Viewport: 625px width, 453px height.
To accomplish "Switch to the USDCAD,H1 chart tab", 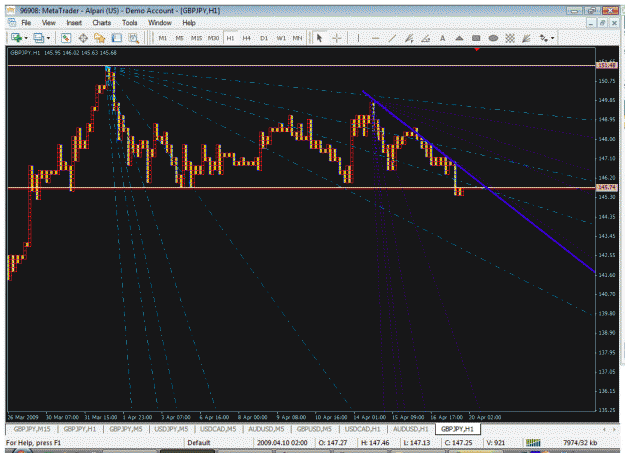I will pos(362,429).
